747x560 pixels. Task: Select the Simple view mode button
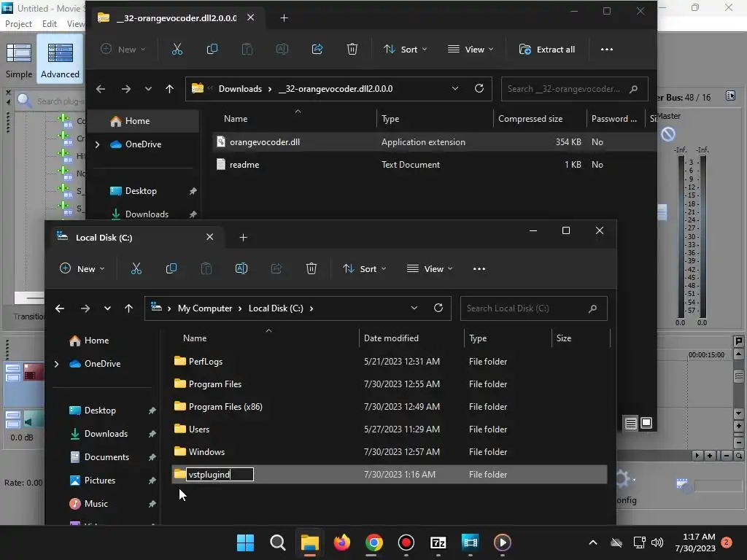pyautogui.click(x=19, y=60)
